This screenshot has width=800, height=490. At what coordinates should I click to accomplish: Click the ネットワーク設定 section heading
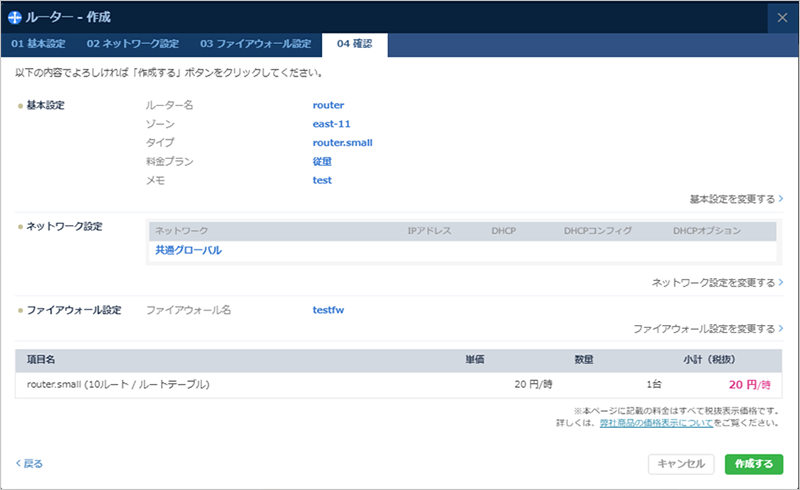[64, 226]
